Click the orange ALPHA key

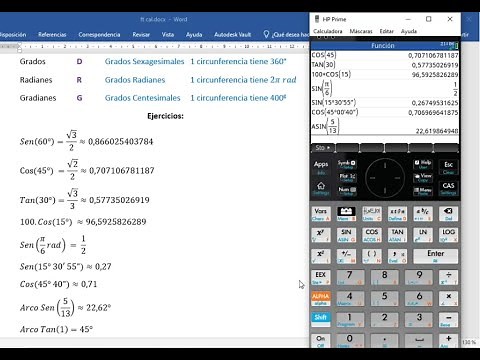[321, 299]
